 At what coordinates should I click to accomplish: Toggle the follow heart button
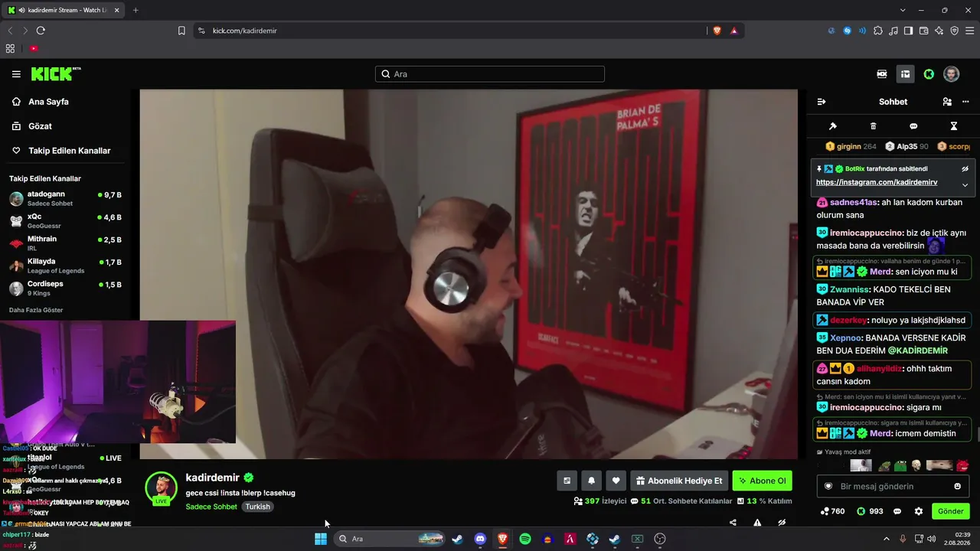click(x=616, y=481)
